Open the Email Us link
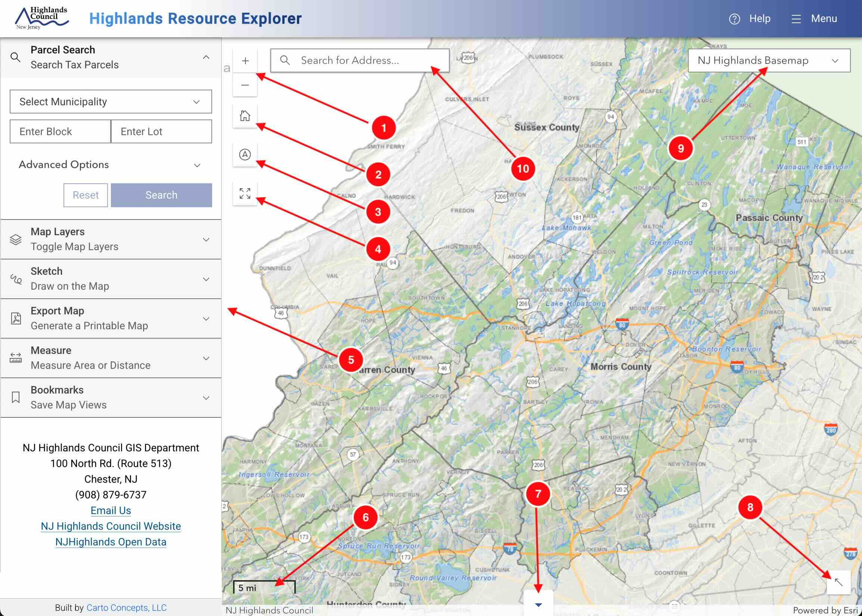862x616 pixels. click(x=111, y=510)
